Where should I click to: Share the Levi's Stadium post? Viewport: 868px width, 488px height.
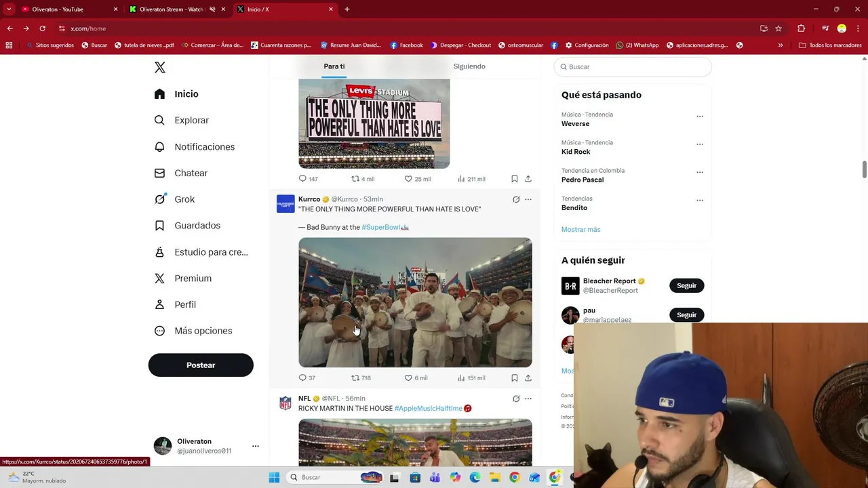pos(528,179)
